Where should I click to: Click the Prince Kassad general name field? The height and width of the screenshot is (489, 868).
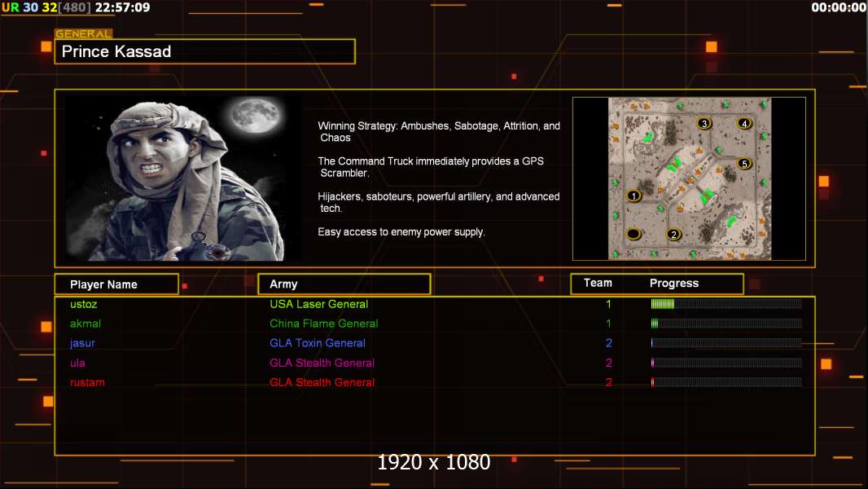point(205,51)
